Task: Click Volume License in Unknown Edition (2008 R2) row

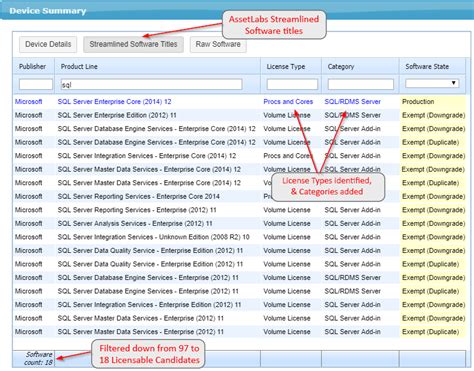Action: pyautogui.click(x=287, y=237)
